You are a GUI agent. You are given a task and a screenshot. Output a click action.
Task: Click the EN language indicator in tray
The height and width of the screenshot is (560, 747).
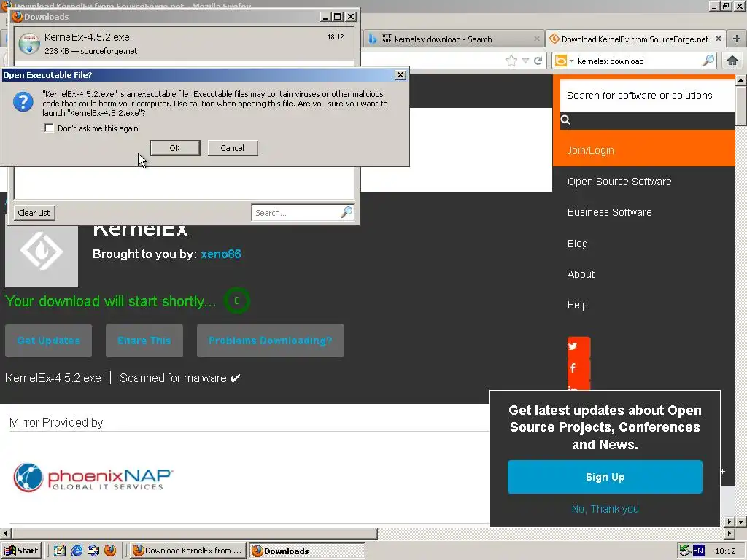[x=698, y=551]
